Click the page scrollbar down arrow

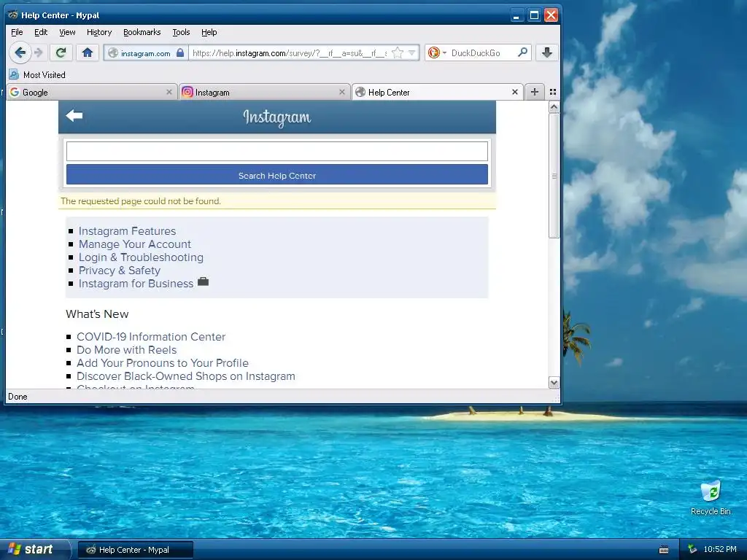[x=554, y=382]
